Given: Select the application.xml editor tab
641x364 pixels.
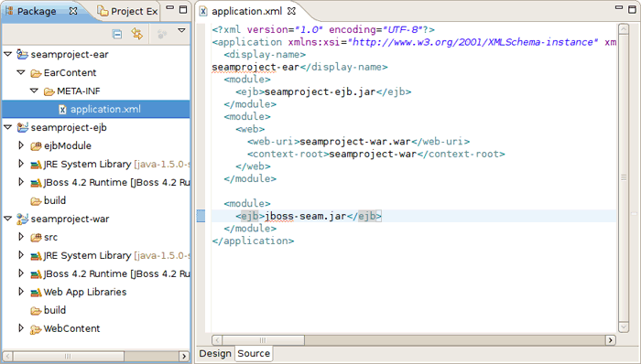Looking at the screenshot, I should pos(247,11).
